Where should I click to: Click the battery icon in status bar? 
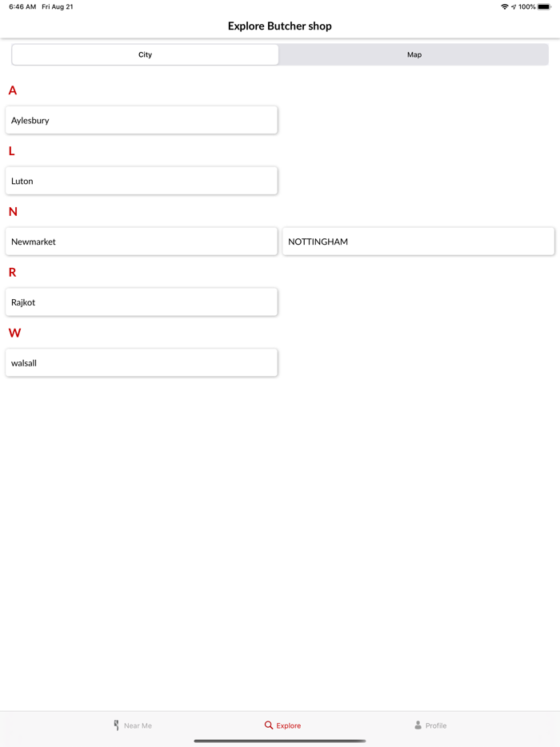(x=545, y=6)
